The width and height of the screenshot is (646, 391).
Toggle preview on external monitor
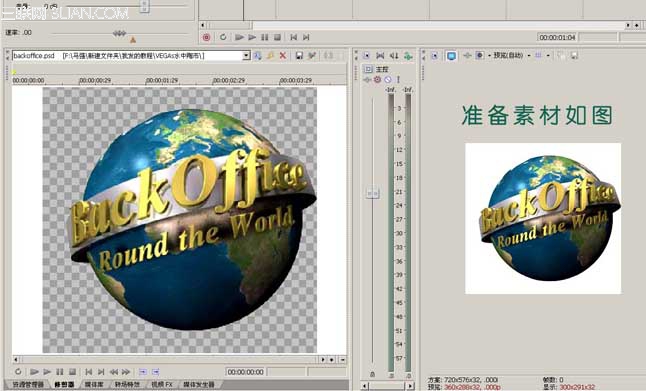click(451, 55)
